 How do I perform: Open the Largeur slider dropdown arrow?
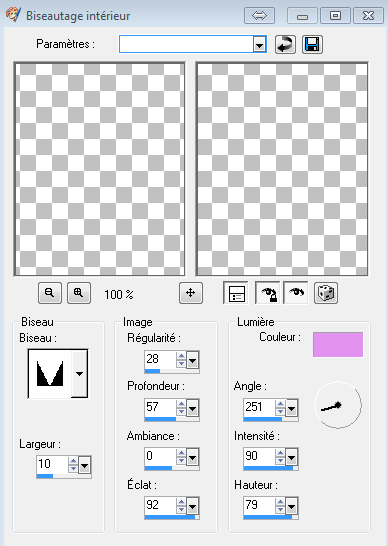point(85,465)
